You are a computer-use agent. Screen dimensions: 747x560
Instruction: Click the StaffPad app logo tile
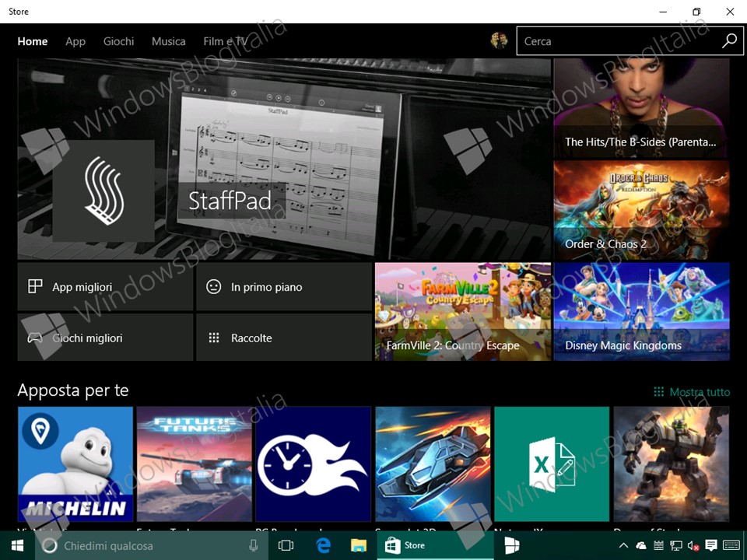point(103,191)
